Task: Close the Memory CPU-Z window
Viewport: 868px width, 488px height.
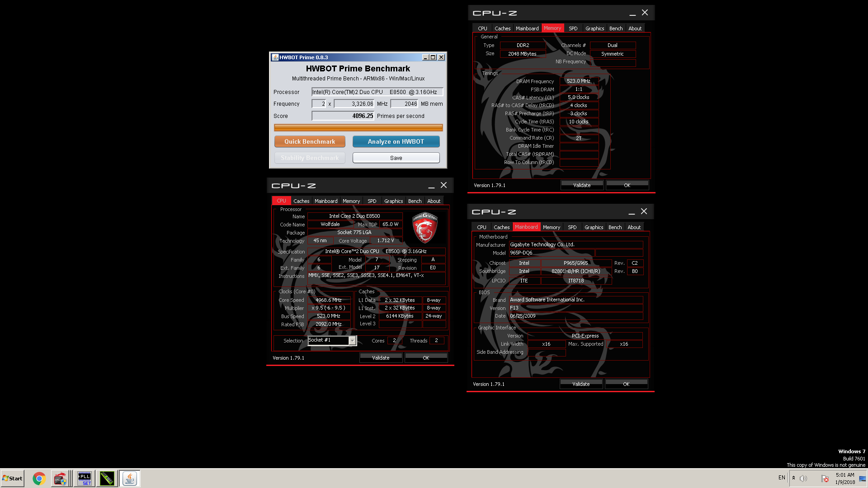Action: pos(645,13)
